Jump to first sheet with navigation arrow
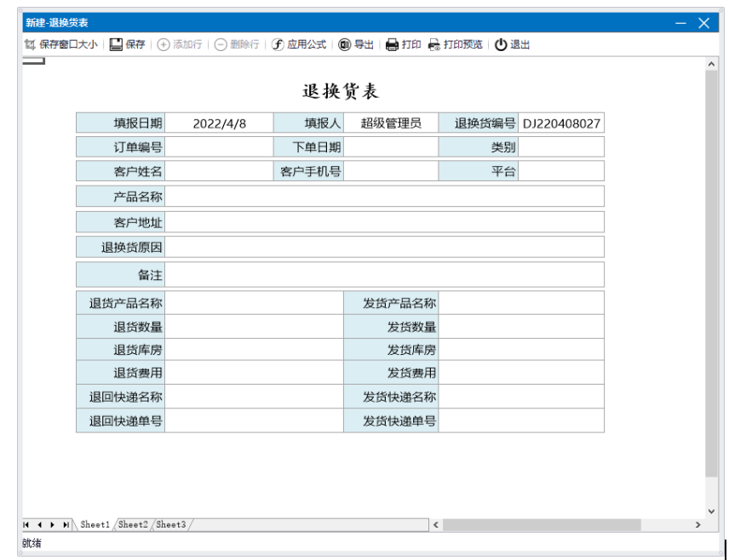The height and width of the screenshot is (560, 729). tap(26, 525)
